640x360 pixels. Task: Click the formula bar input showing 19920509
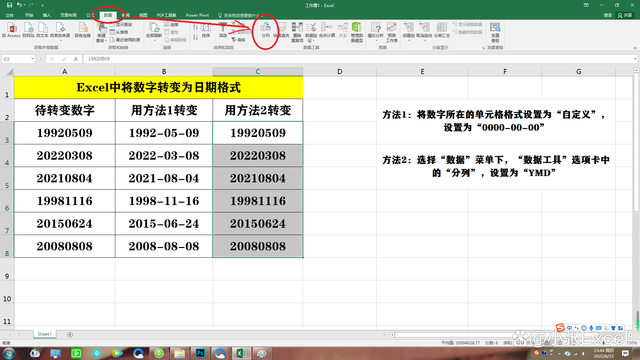click(359, 59)
